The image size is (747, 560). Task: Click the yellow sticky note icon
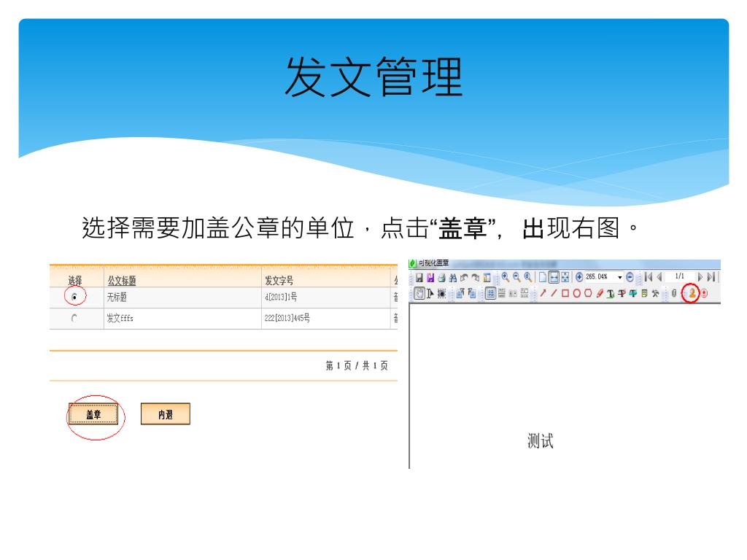click(x=645, y=294)
